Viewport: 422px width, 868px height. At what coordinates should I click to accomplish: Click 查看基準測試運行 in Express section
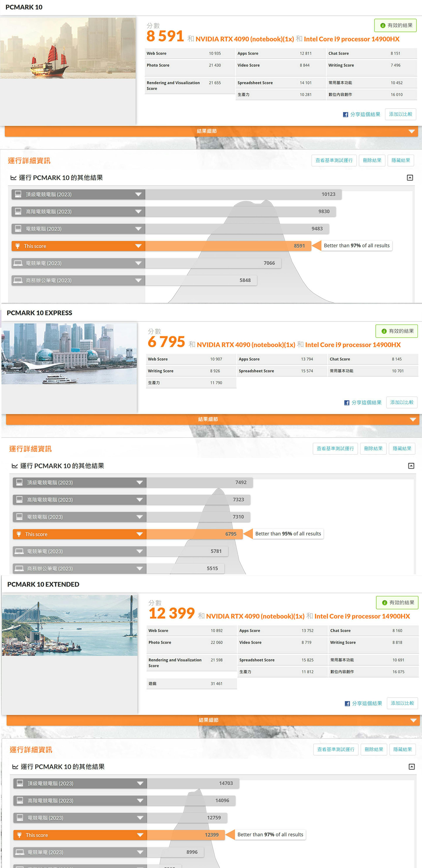(335, 448)
